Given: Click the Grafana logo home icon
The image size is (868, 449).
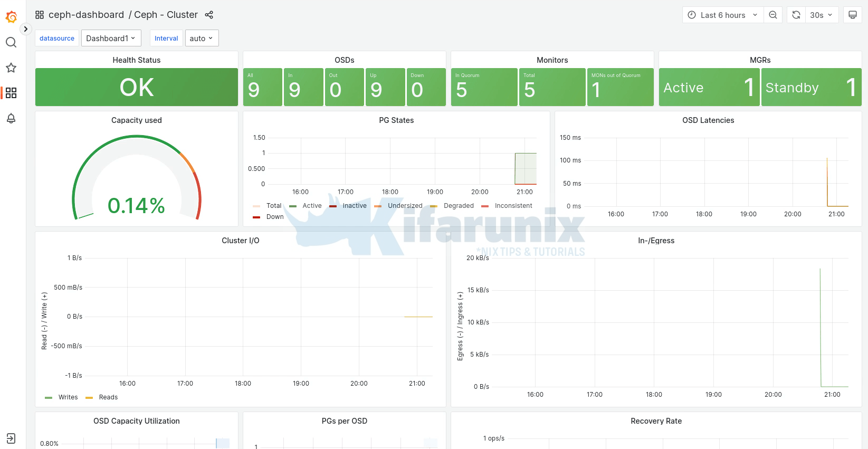Looking at the screenshot, I should 11,17.
